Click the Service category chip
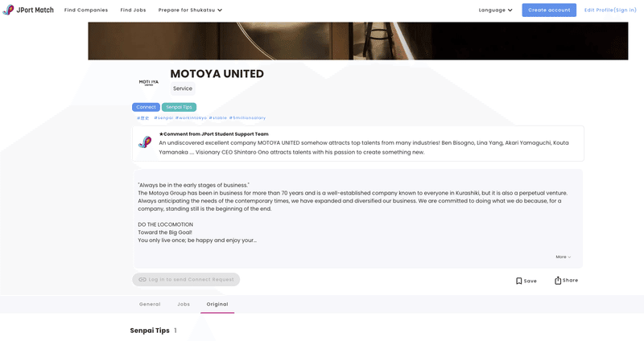Image resolution: width=644 pixels, height=341 pixels. pyautogui.click(x=183, y=88)
